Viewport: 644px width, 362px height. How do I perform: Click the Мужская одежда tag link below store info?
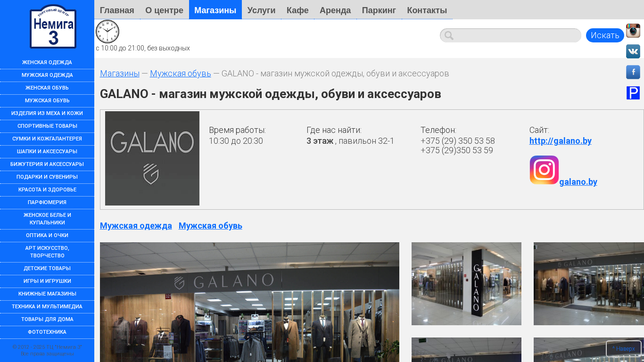coord(136,226)
